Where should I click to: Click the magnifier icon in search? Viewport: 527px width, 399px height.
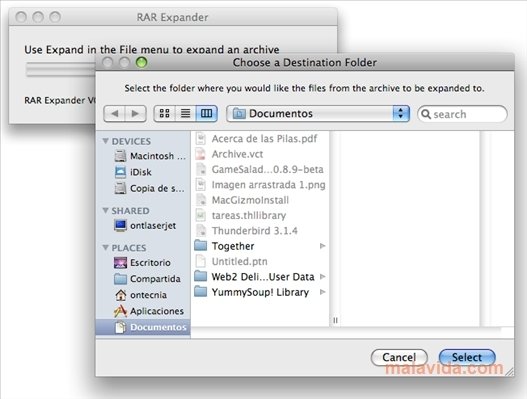pos(426,114)
